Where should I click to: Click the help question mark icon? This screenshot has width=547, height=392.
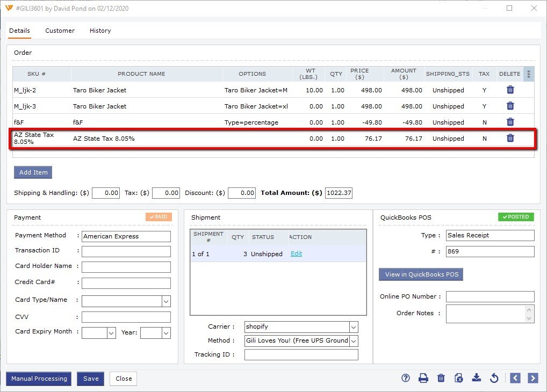tap(406, 378)
